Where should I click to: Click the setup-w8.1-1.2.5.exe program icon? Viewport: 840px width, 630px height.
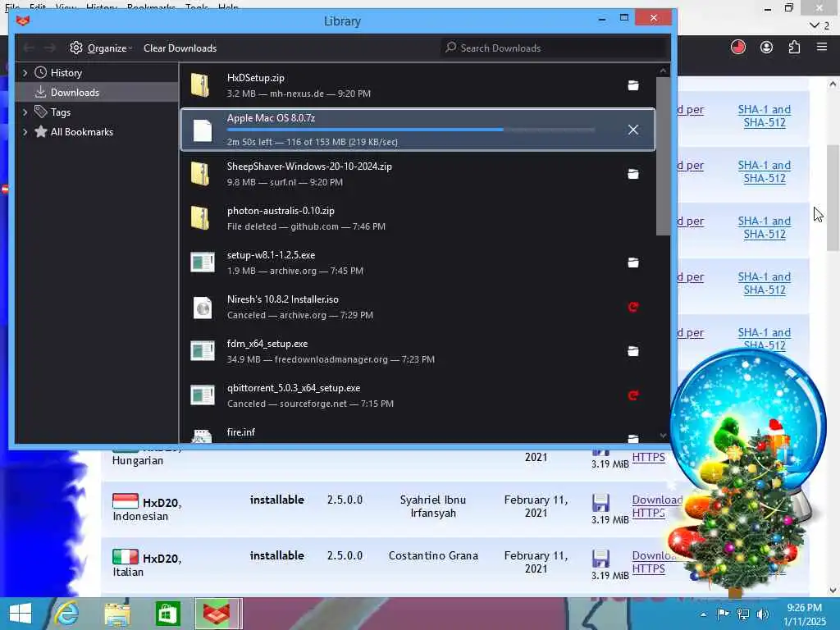pyautogui.click(x=203, y=262)
